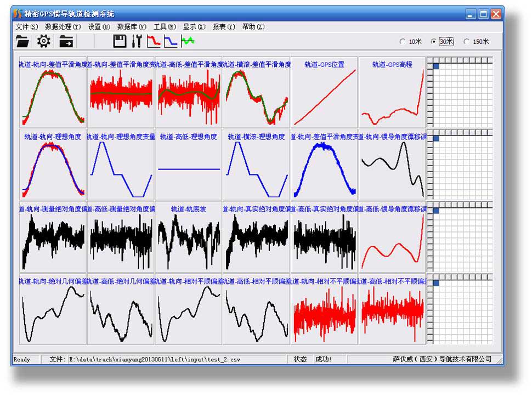Open the 轨道-高低-绝对几何偏差 chart

[x=121, y=309]
